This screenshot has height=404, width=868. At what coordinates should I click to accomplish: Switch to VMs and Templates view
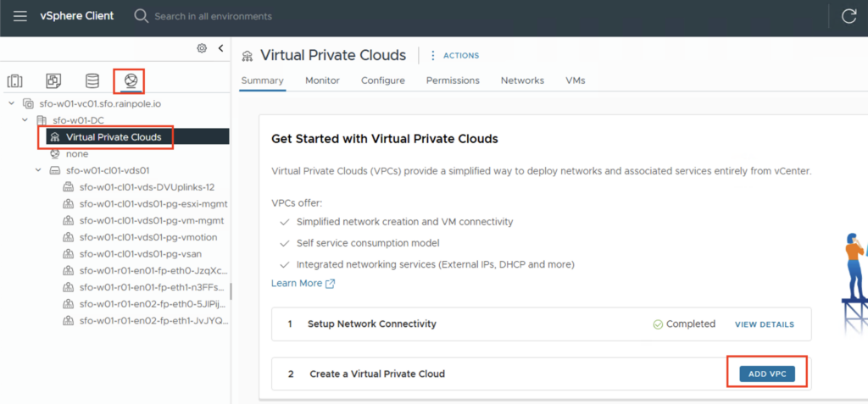[53, 81]
